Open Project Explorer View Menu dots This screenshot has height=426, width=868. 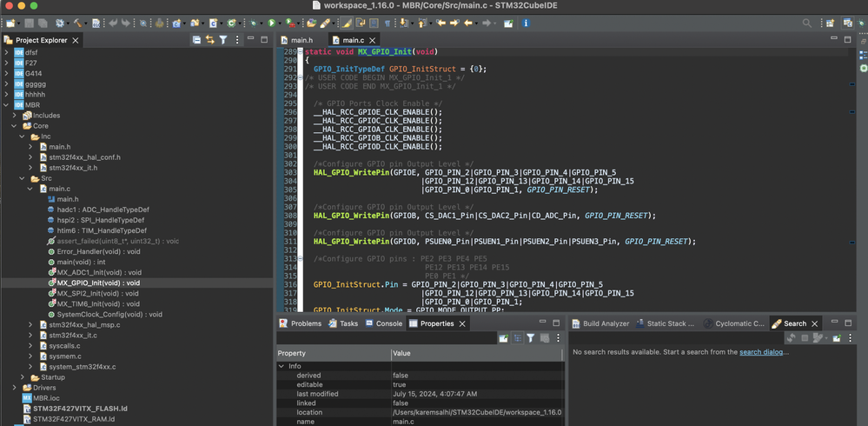[237, 40]
